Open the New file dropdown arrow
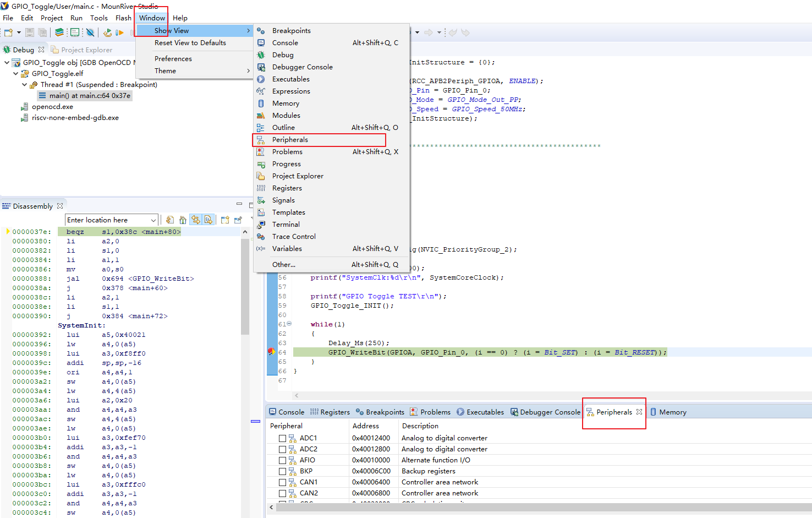Screen dimensions: 812x518 tap(19, 32)
